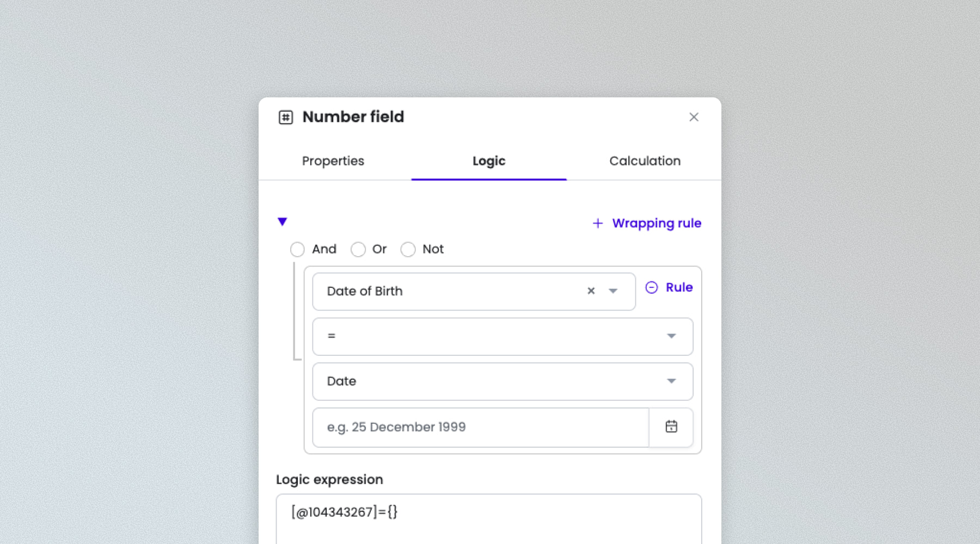Image resolution: width=980 pixels, height=544 pixels.
Task: Expand the Date value type dropdown
Action: click(x=671, y=381)
